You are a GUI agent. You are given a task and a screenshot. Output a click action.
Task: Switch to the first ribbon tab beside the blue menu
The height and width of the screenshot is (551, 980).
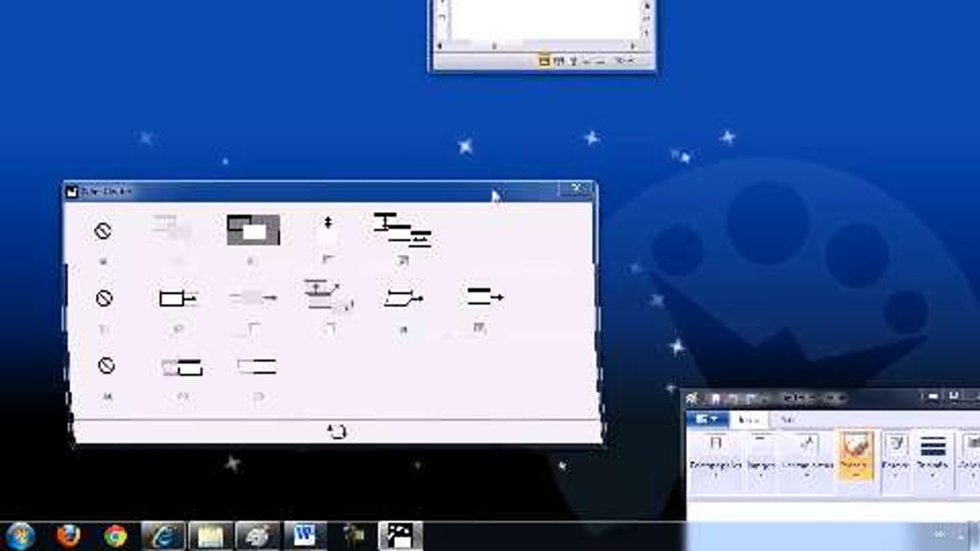pos(748,419)
